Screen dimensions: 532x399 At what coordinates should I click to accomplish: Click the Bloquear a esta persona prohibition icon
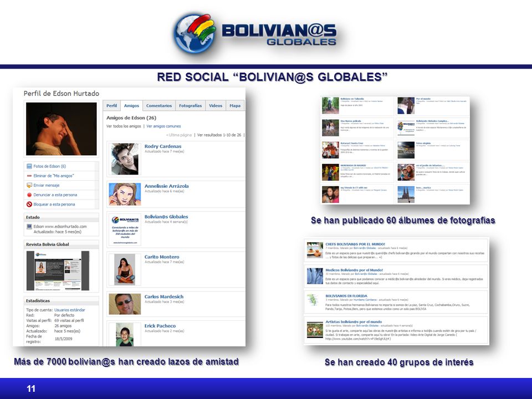(x=29, y=204)
